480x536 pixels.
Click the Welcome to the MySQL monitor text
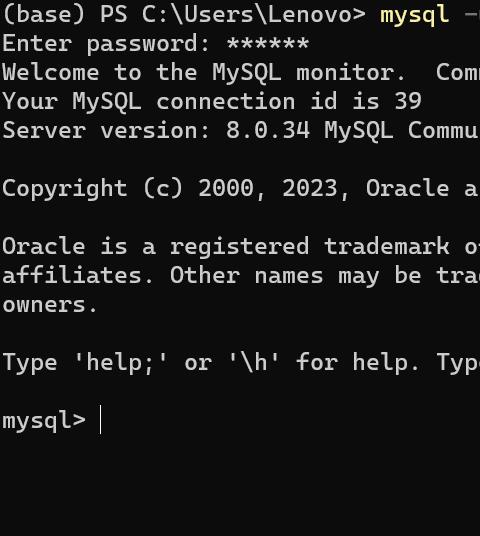click(x=204, y=73)
